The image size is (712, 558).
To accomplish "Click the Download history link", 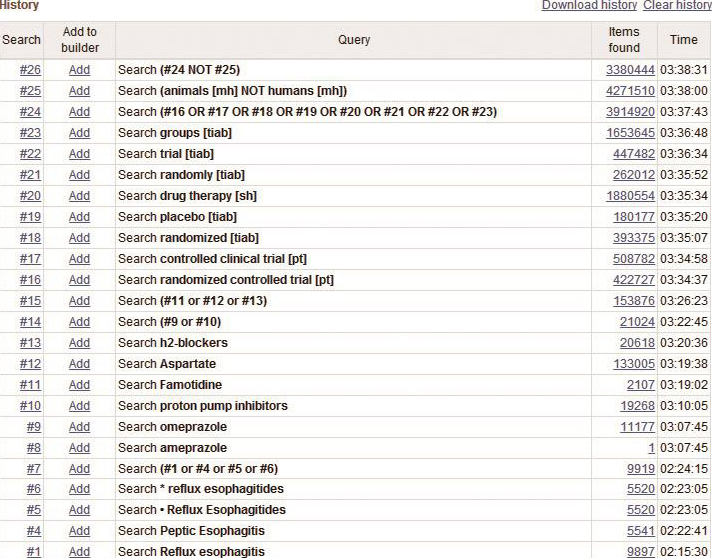I will pos(589,5).
